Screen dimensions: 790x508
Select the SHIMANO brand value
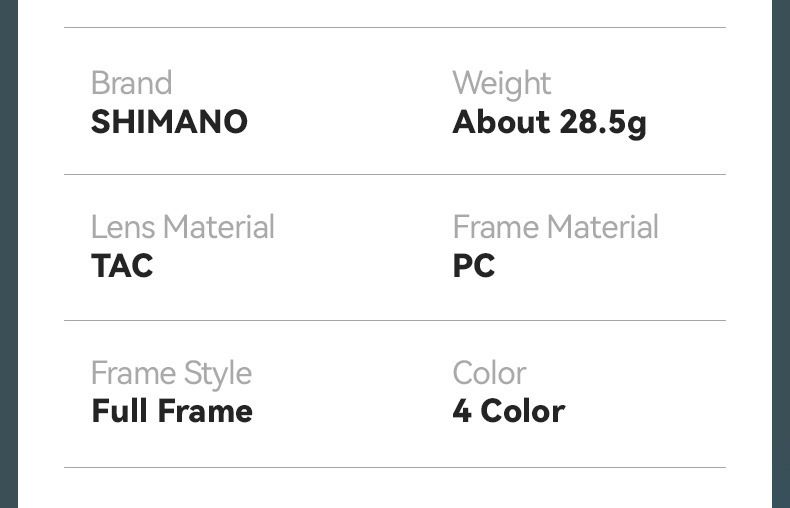coord(169,122)
